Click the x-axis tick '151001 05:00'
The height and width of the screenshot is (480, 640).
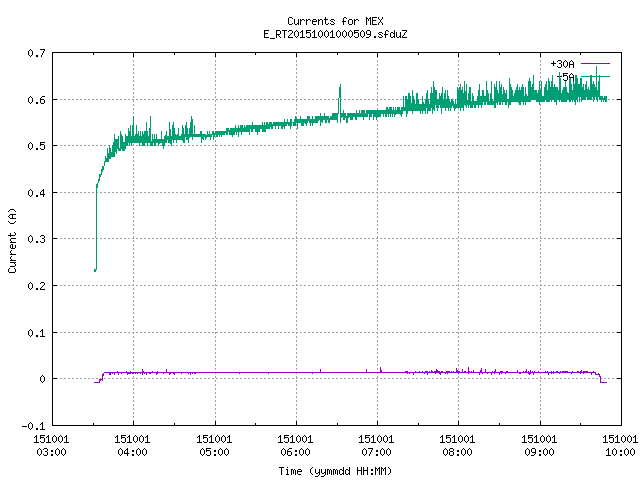tap(214, 446)
